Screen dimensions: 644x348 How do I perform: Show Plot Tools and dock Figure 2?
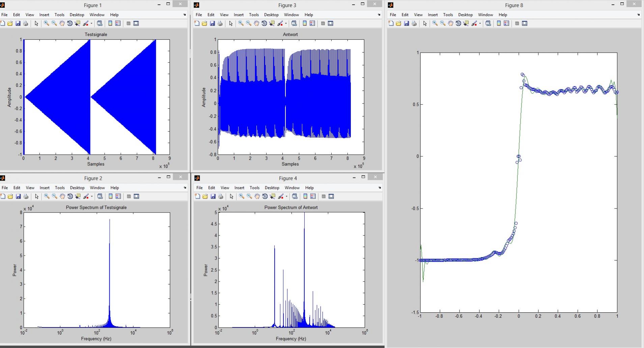pyautogui.click(x=137, y=196)
